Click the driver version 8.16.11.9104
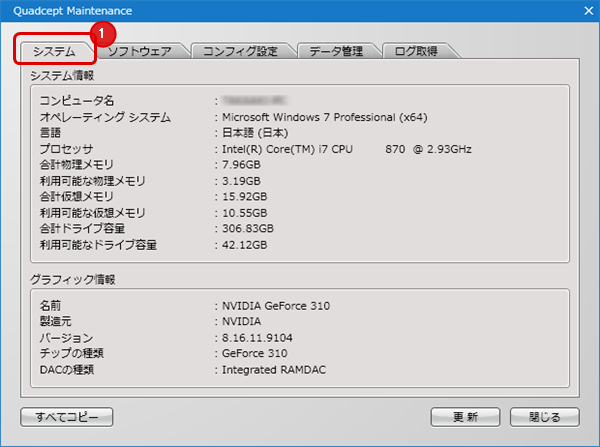Viewport: 600px width, 447px height. [257, 338]
